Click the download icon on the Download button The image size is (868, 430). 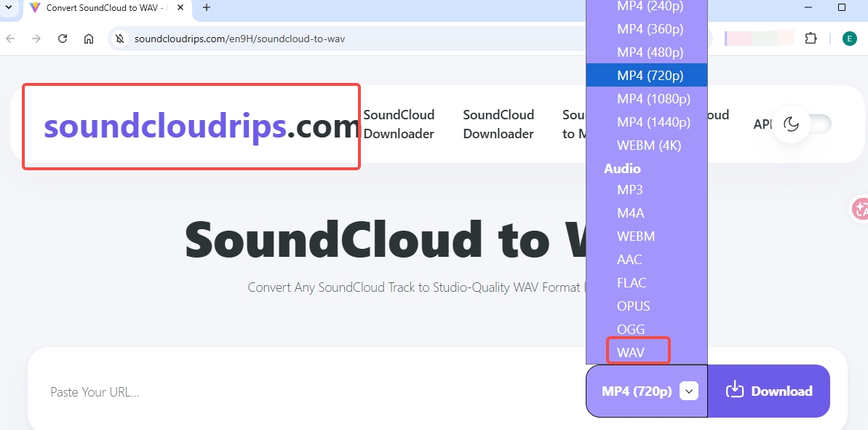pyautogui.click(x=736, y=391)
